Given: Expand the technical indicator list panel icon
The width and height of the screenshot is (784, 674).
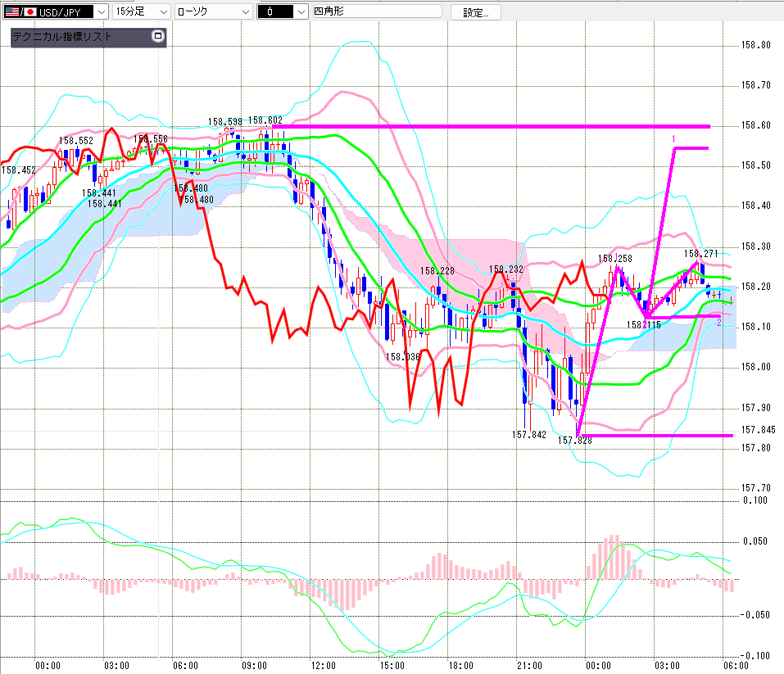Looking at the screenshot, I should [158, 36].
